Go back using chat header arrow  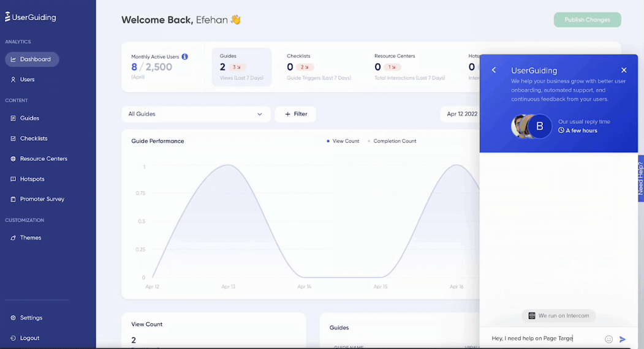pos(494,70)
